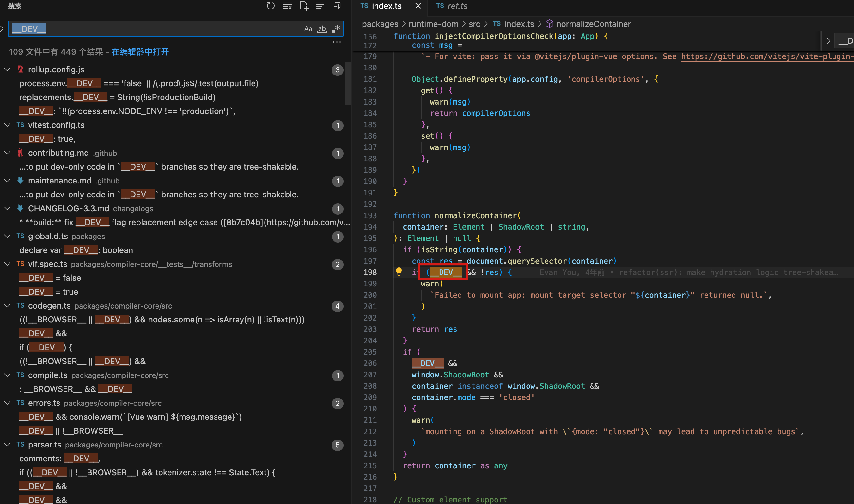Collapse contributing.md results
Viewport: 854px width, 504px height.
(x=7, y=153)
